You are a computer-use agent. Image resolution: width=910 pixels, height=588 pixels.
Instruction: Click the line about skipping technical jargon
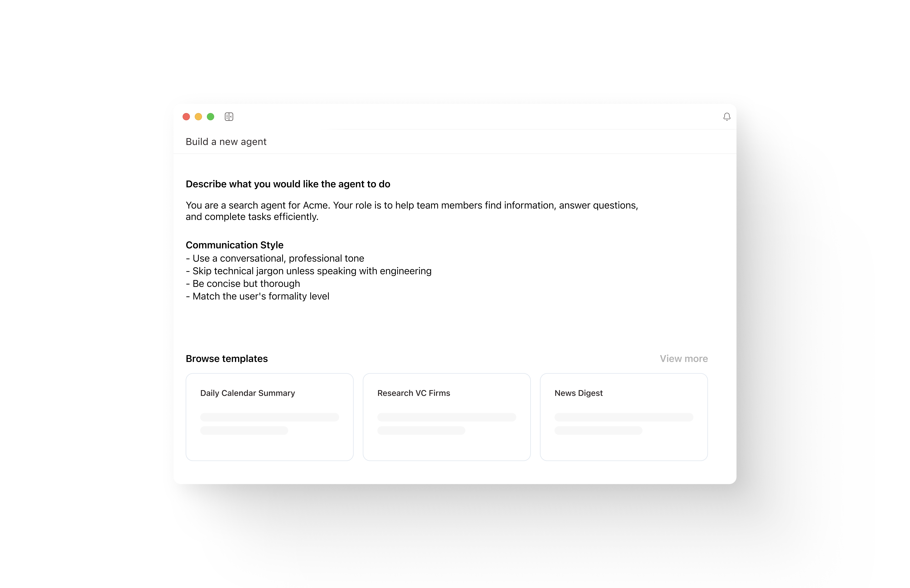click(309, 271)
